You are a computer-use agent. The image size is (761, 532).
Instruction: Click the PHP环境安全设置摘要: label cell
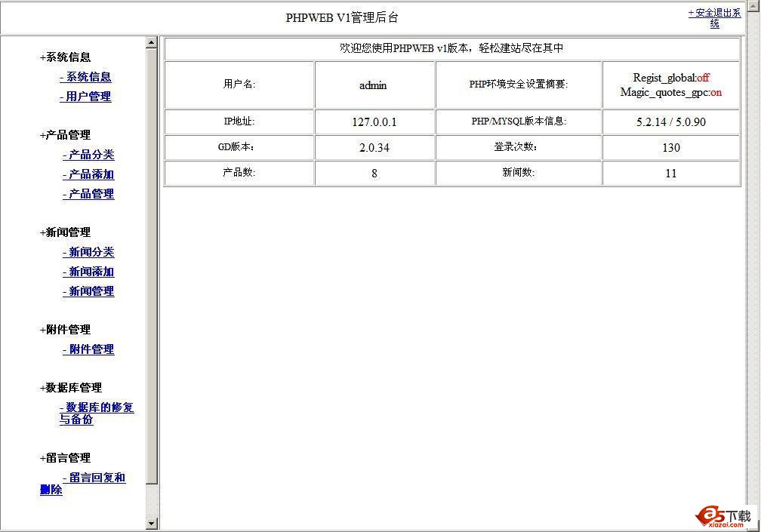519,85
